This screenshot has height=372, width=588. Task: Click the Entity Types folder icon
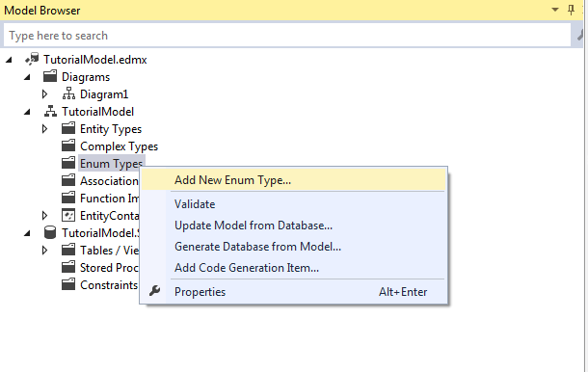(68, 128)
